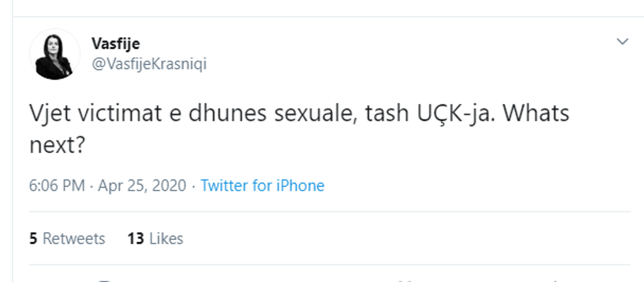Click the "Twitter for iPhone" source link
The width and height of the screenshot is (644, 282).
point(262,185)
